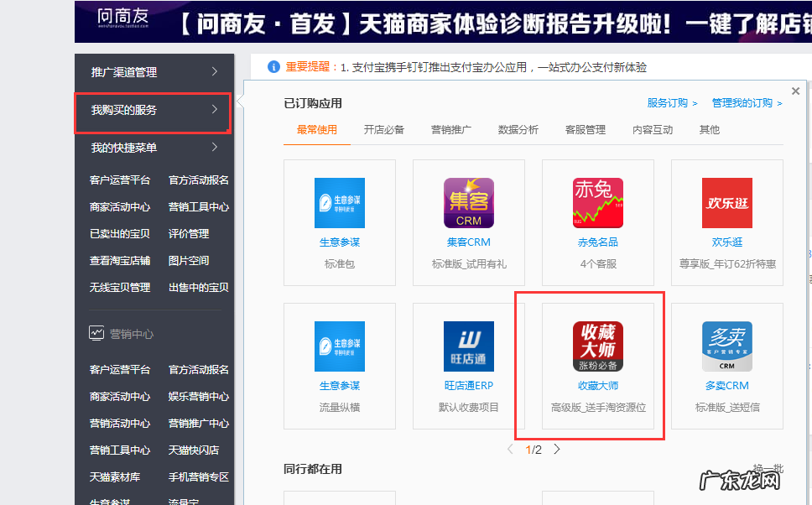The image size is (812, 505).
Task: Select the 多卖CRM app icon
Action: coord(726,346)
